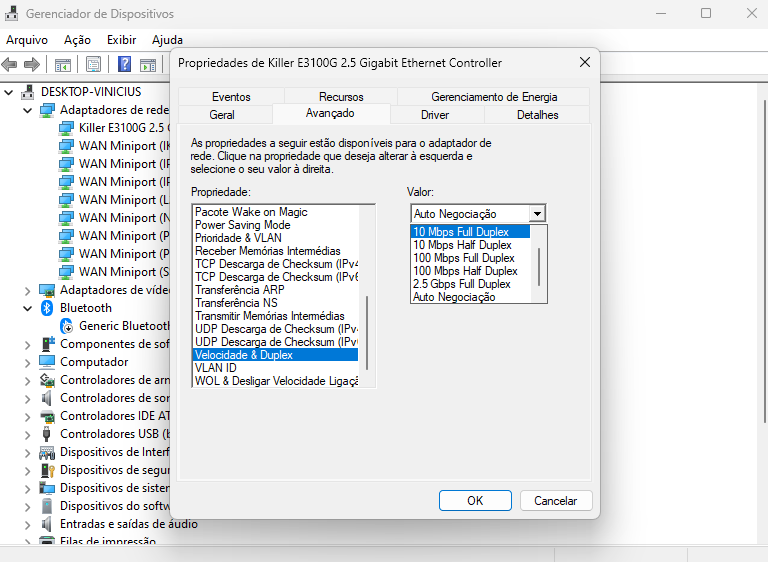
Task: Click the Componentes de software icon
Action: 47,344
